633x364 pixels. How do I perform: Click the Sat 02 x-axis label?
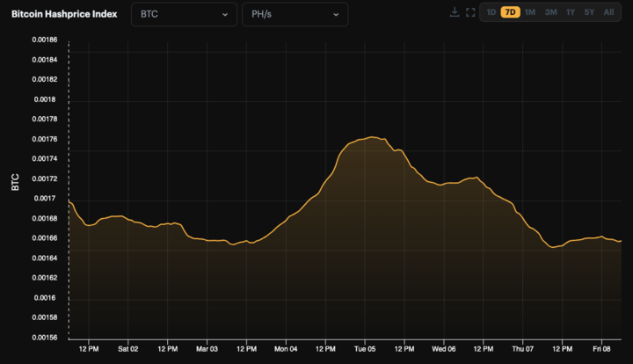point(128,349)
